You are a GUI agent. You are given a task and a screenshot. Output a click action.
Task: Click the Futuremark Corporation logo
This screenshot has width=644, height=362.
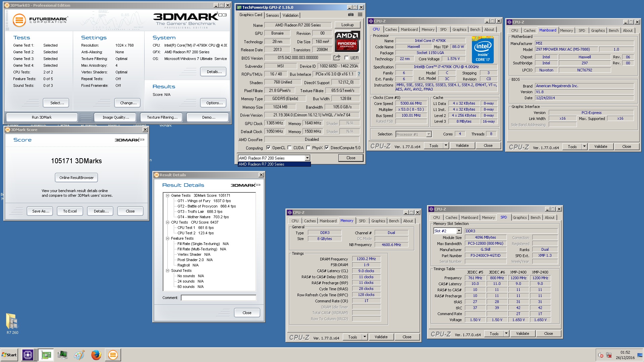[x=40, y=20]
